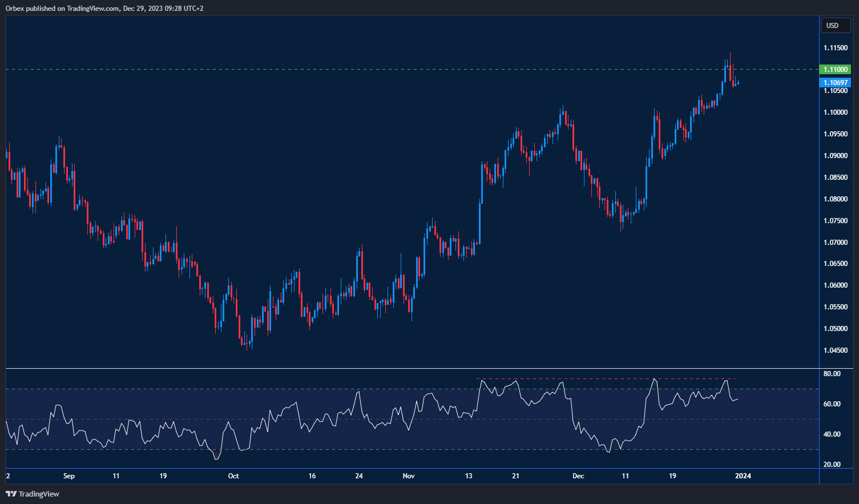Click the highest candlestick peak near 1.11500
Viewport: 859px width, 504px height.
(x=731, y=54)
